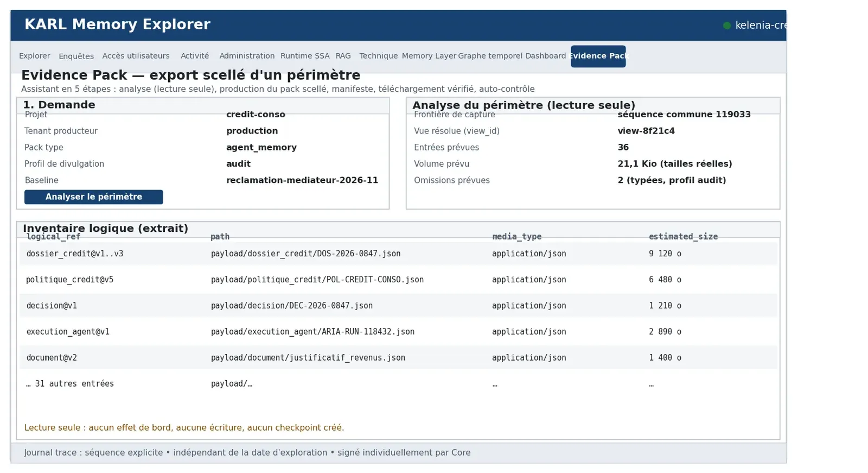This screenshot has width=868, height=473.
Task: Go to the Activité tab
Action: click(x=195, y=56)
